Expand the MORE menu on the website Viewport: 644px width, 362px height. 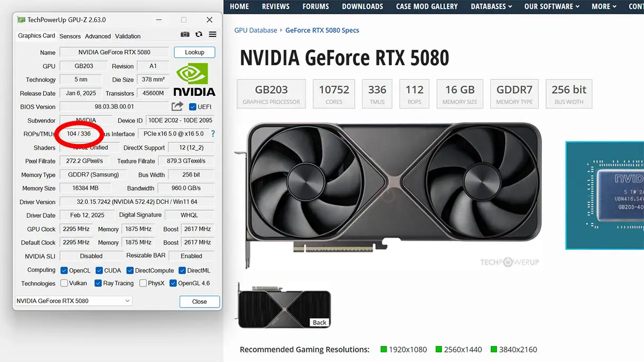[604, 6]
